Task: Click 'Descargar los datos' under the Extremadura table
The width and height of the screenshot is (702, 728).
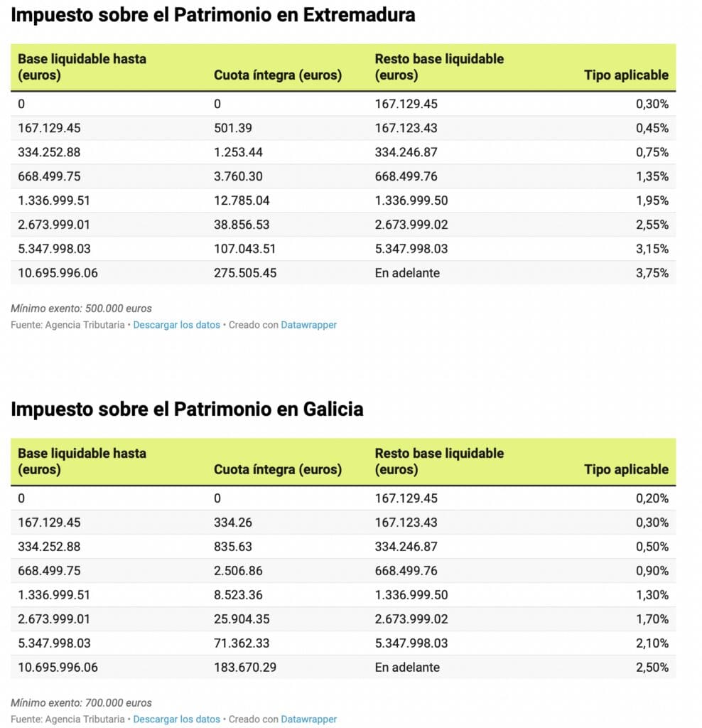Action: point(176,325)
